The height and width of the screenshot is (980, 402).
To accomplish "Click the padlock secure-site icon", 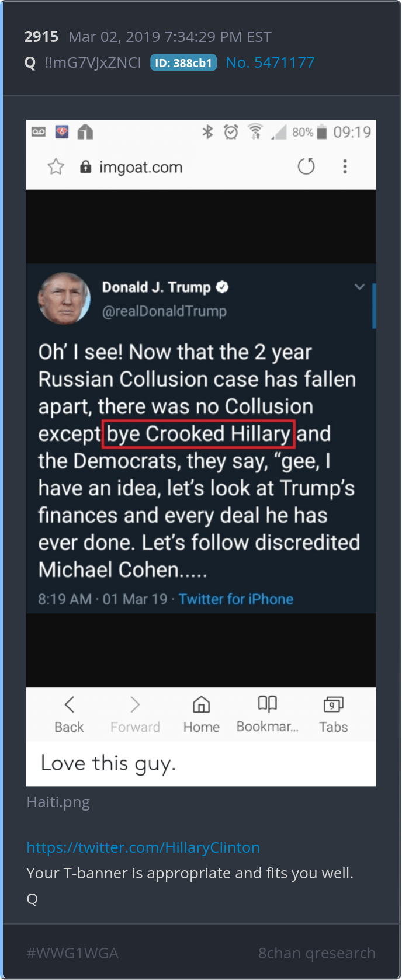I will (86, 167).
